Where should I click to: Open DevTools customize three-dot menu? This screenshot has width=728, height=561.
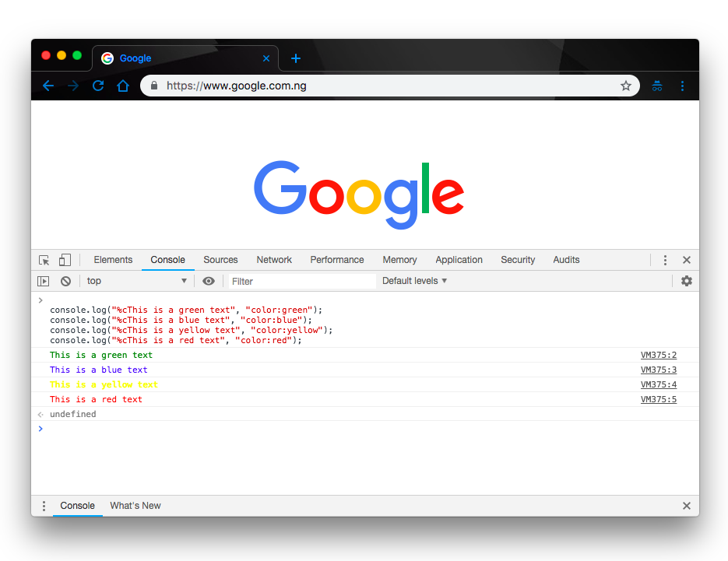coord(665,260)
